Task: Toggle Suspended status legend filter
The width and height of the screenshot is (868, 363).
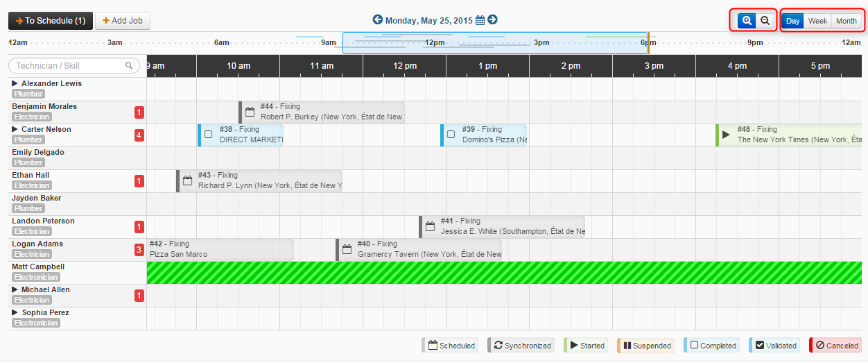Action: pos(646,345)
